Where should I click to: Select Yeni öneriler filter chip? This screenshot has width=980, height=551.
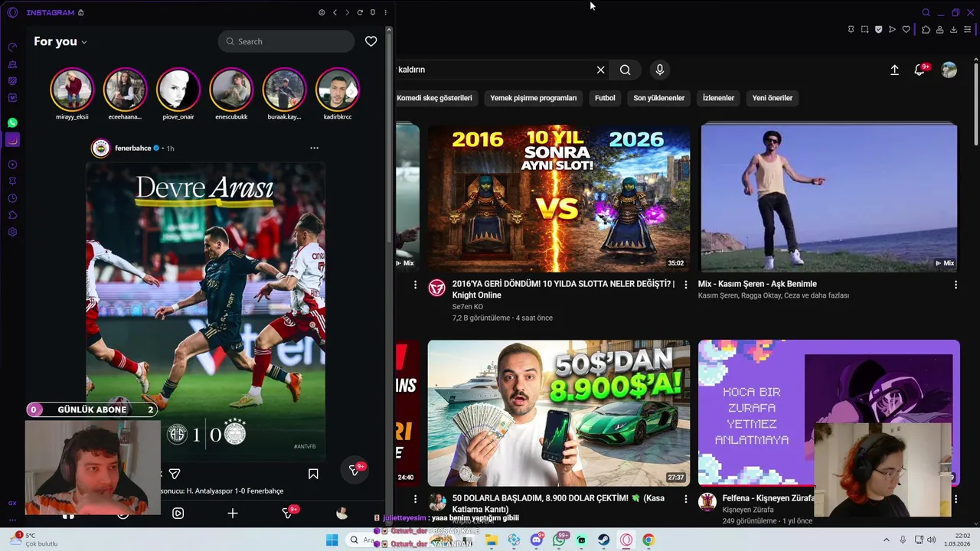pos(773,98)
